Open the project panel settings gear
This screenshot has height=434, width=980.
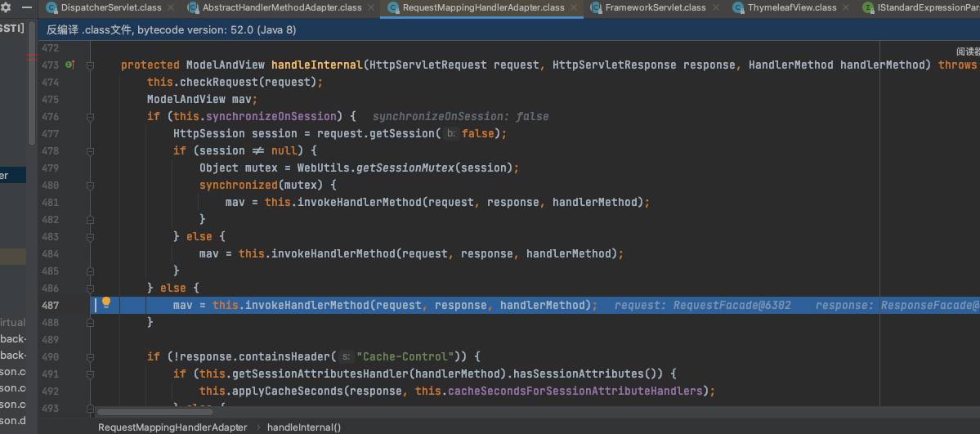click(x=7, y=8)
